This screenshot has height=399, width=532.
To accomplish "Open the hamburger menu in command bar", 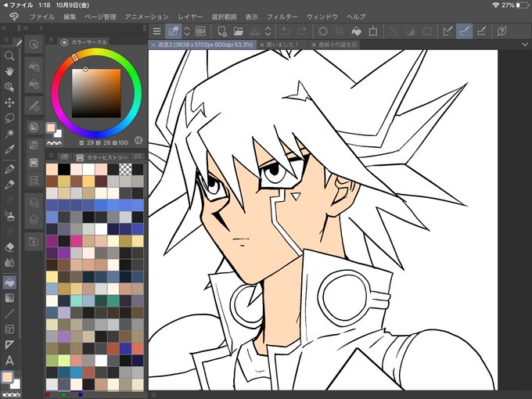I will point(156,31).
